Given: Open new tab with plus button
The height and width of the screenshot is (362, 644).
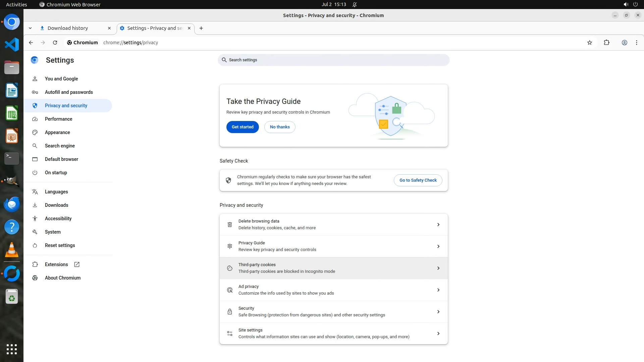Looking at the screenshot, I should (x=201, y=28).
